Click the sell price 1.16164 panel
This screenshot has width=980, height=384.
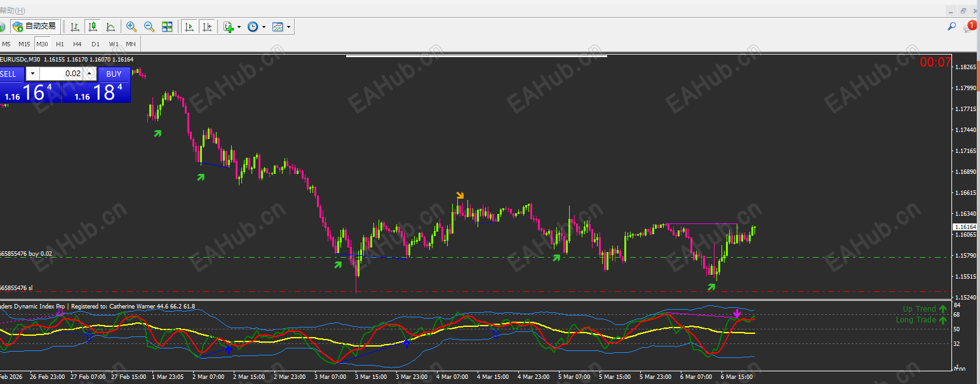click(x=30, y=92)
